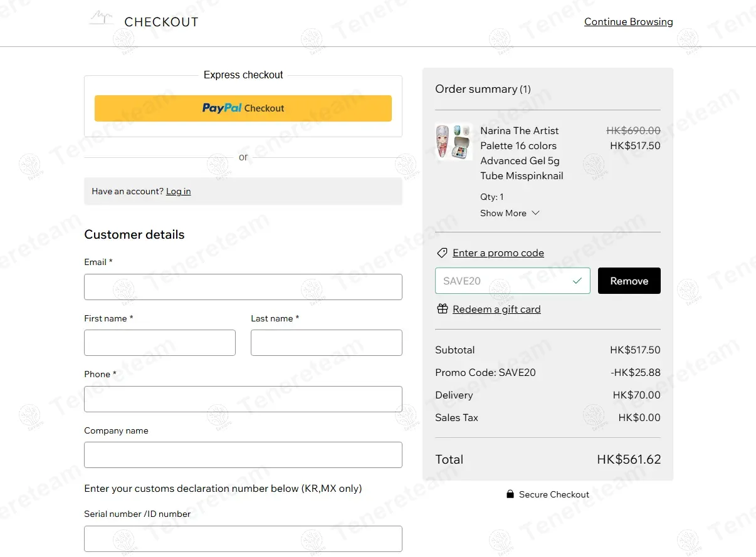Screen dimensions: 756x557
Task: Click the Log in link
Action: [178, 191]
